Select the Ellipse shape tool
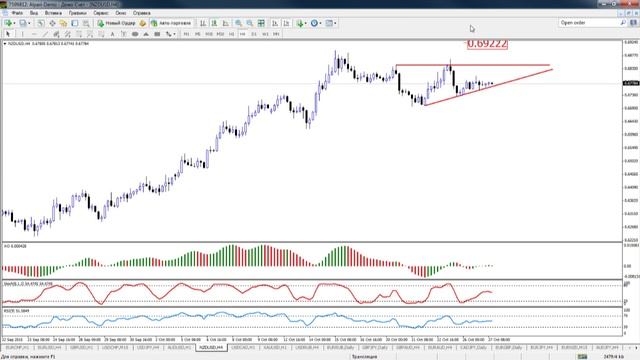Image resolution: width=640 pixels, height=360 pixels. pos(135,34)
